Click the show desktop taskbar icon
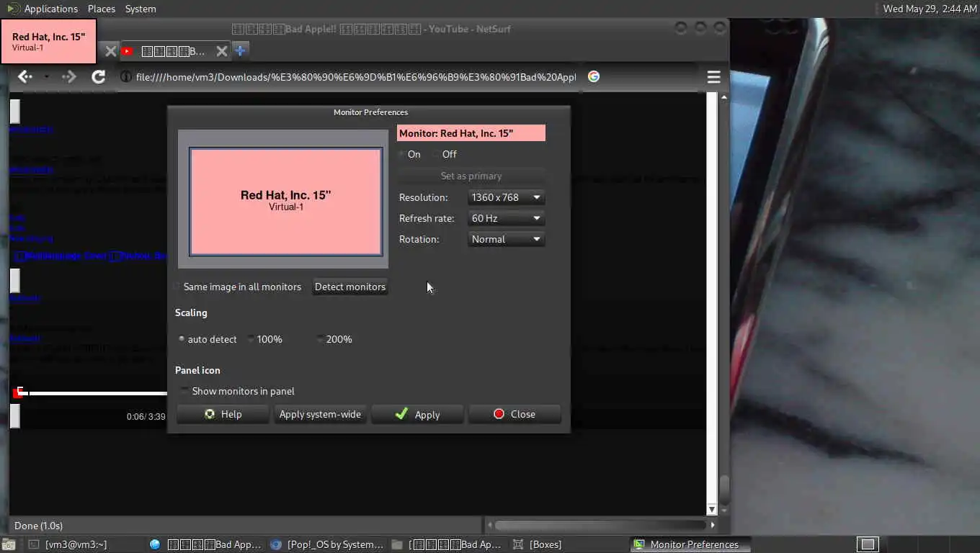 7,544
